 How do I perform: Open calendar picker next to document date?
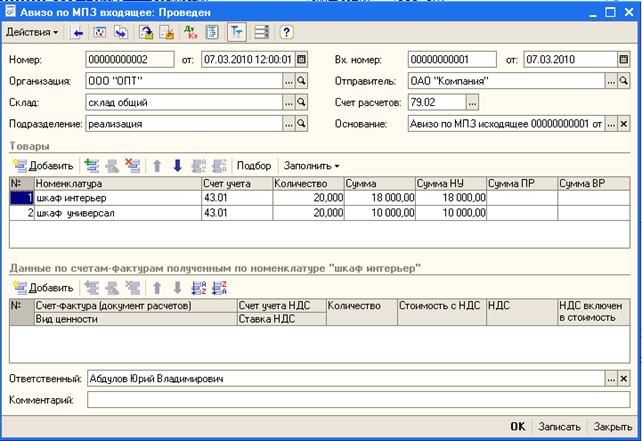coord(301,59)
